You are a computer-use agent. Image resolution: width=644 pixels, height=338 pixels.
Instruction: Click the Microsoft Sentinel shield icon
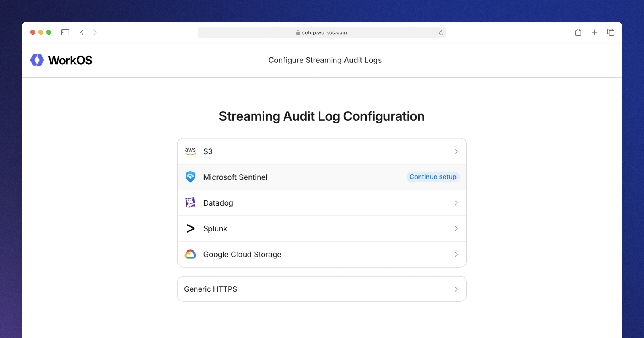click(190, 177)
